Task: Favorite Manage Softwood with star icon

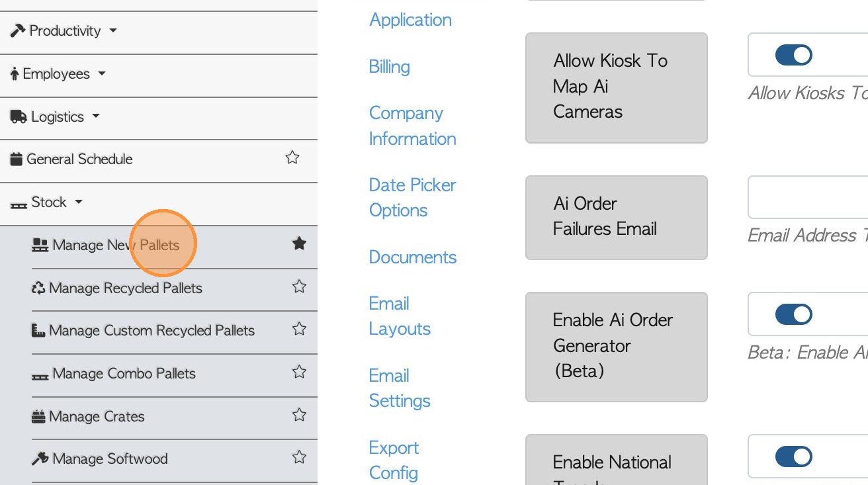Action: (299, 457)
